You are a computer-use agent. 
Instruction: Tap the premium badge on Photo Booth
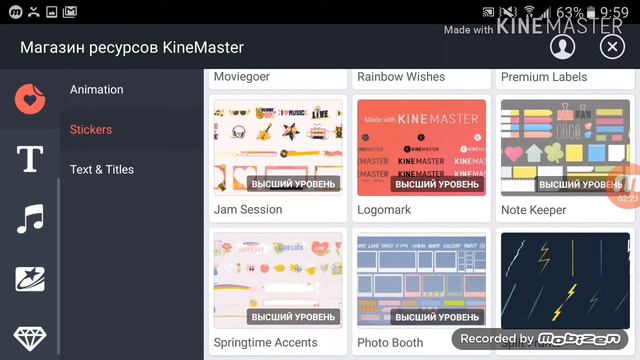click(x=437, y=317)
